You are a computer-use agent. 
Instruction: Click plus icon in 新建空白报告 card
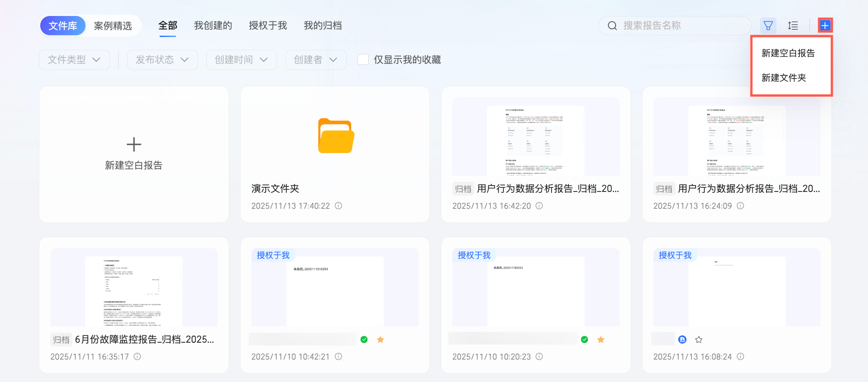[x=134, y=144]
